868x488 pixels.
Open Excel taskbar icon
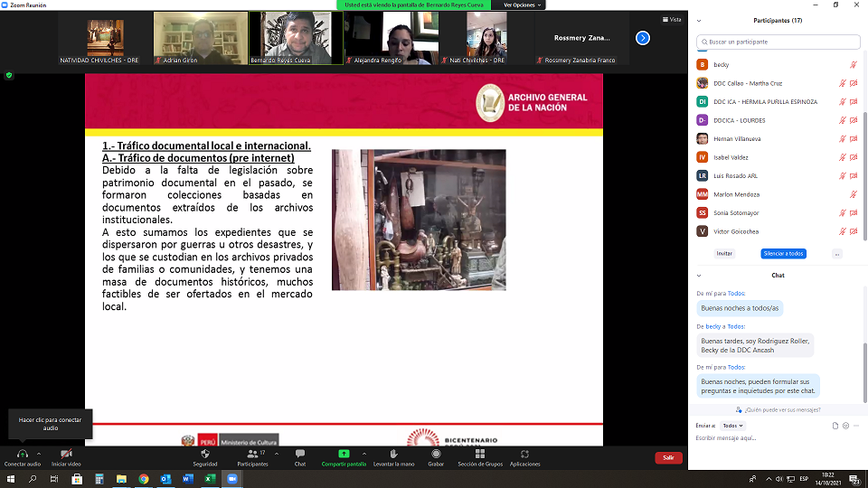[x=210, y=479]
